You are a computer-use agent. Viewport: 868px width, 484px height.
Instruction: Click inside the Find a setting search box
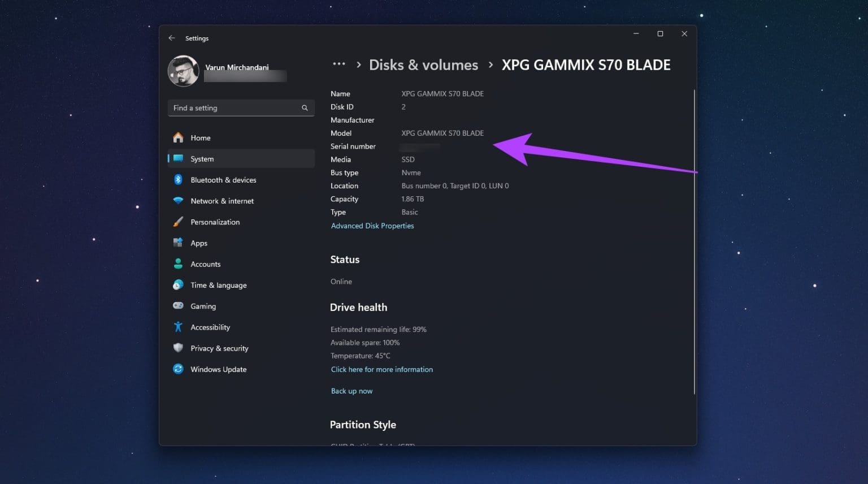coord(237,107)
